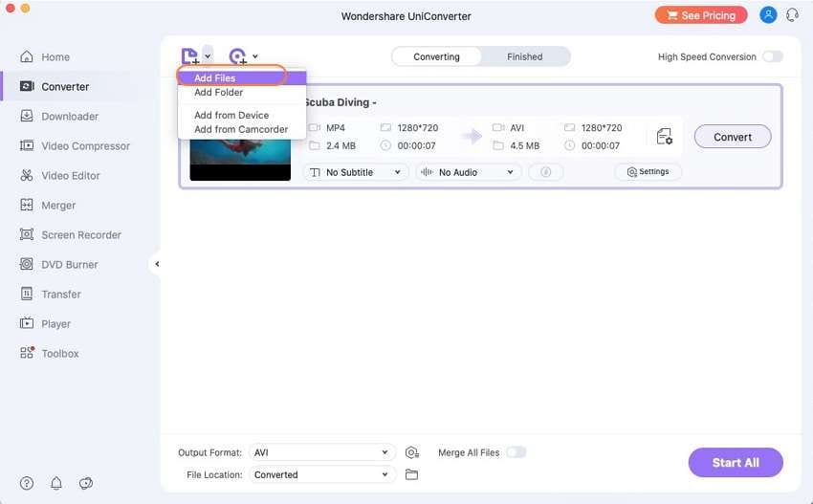Open file location folder icon
Viewport: 813px width, 504px height.
[411, 474]
